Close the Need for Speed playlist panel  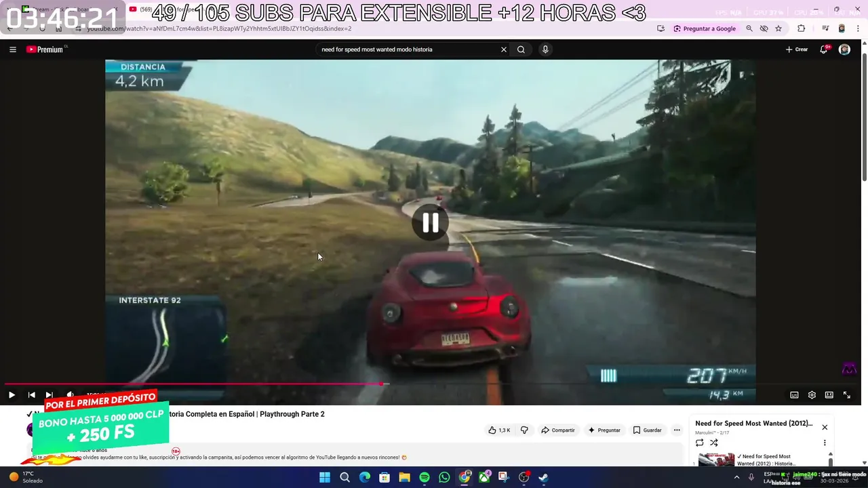pos(825,427)
